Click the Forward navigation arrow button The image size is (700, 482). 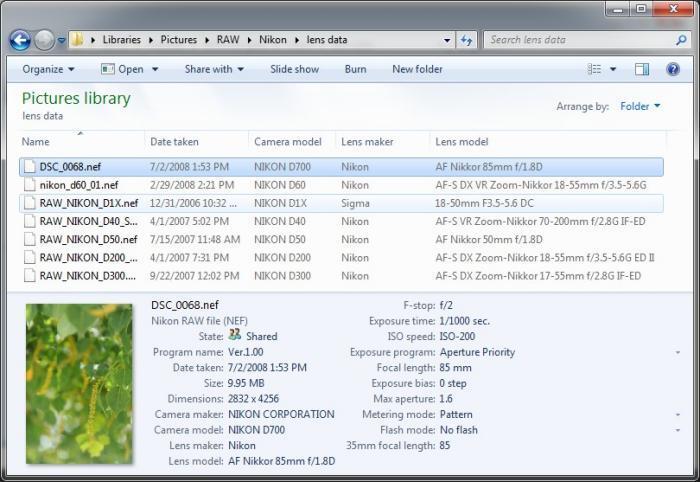[44, 40]
